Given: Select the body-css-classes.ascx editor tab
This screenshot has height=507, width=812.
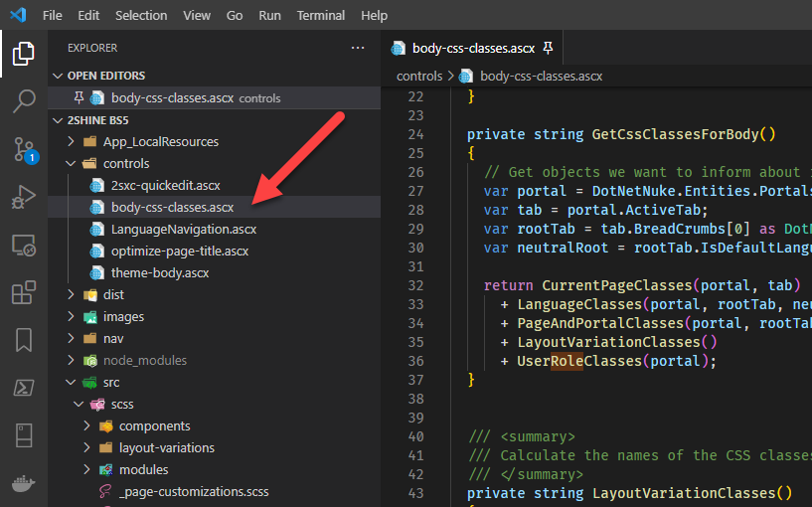Looking at the screenshot, I should [x=473, y=48].
